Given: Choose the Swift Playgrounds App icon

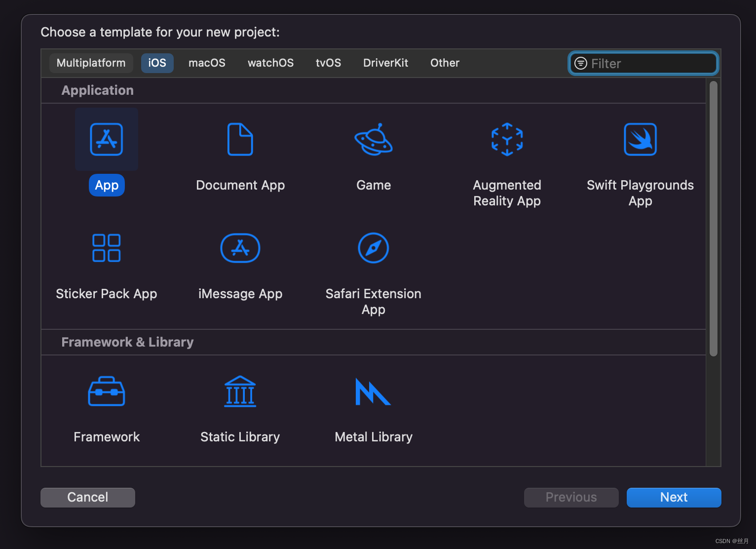Looking at the screenshot, I should coord(640,139).
